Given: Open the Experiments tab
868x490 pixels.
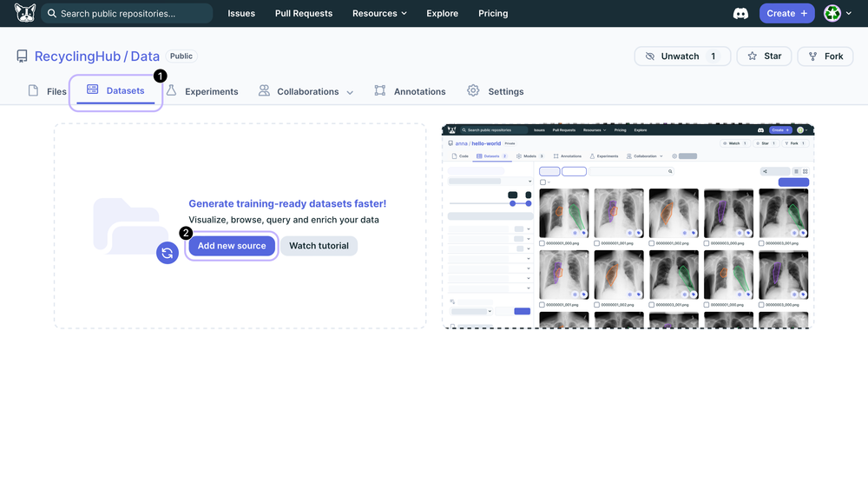Looking at the screenshot, I should click(202, 91).
